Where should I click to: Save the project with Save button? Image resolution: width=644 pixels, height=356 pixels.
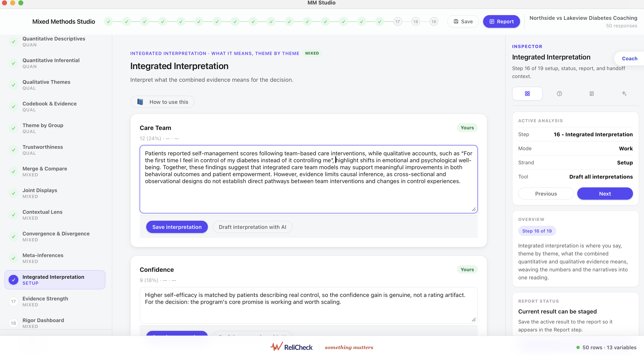click(x=463, y=21)
